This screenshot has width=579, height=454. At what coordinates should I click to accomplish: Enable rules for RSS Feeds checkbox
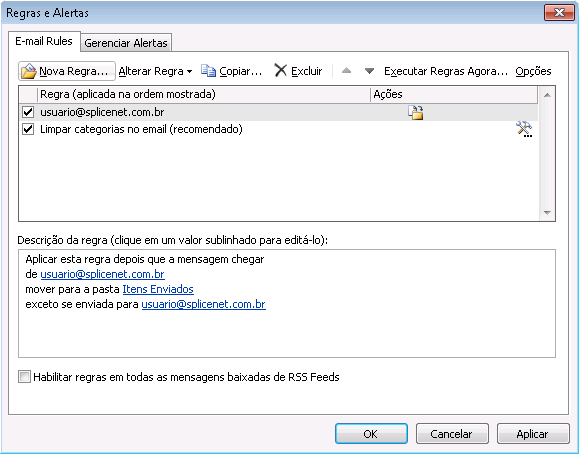tap(24, 377)
